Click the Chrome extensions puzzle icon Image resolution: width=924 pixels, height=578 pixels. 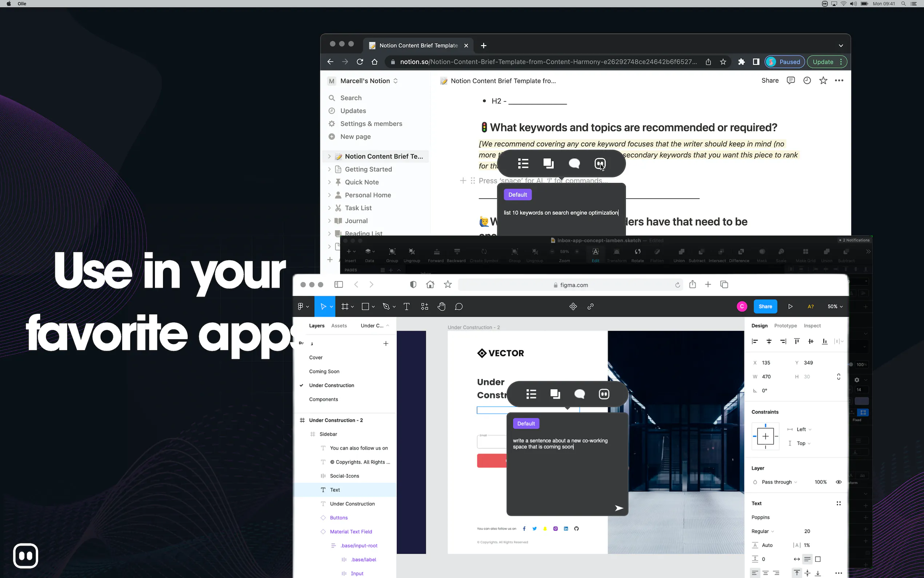(741, 62)
